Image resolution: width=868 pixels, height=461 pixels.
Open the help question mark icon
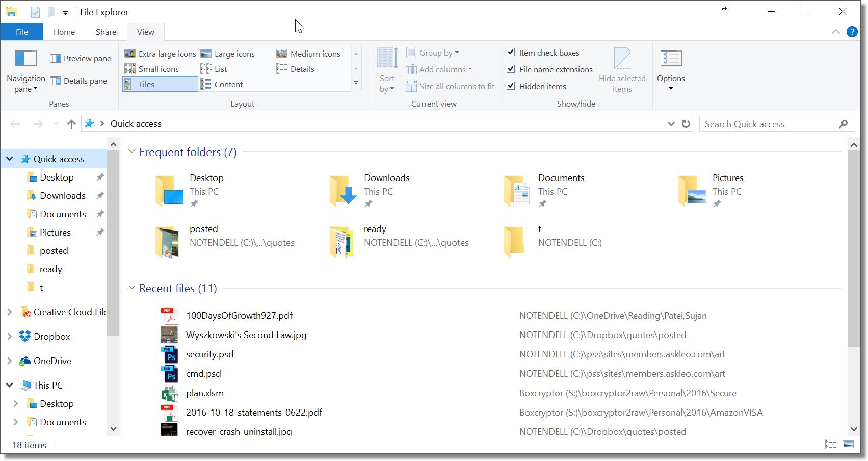pos(852,32)
